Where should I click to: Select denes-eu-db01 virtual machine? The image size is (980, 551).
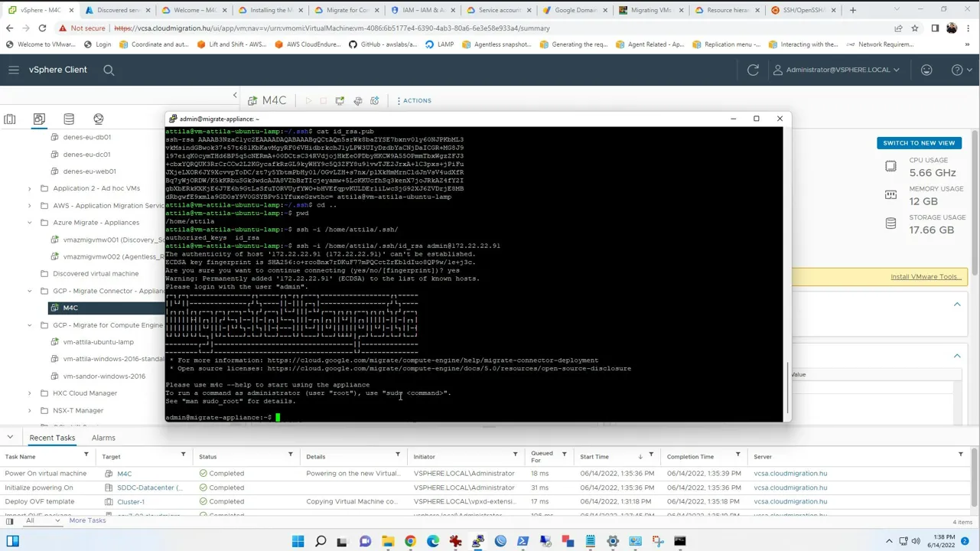[x=86, y=137]
